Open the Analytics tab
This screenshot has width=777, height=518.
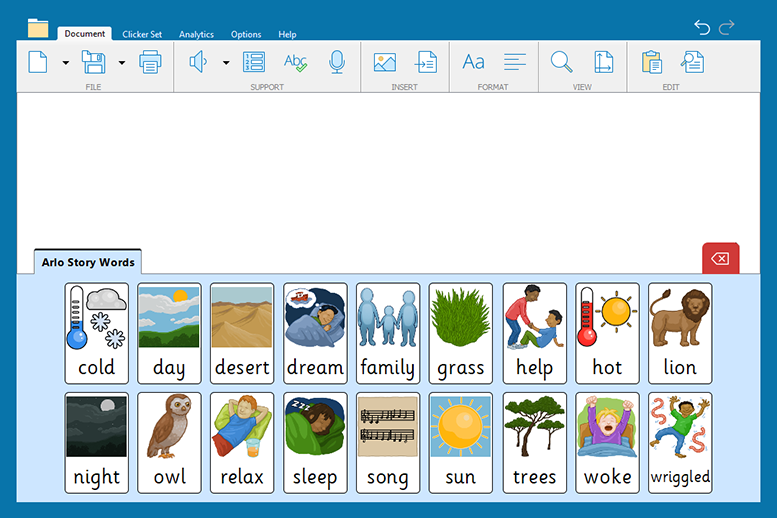click(196, 34)
